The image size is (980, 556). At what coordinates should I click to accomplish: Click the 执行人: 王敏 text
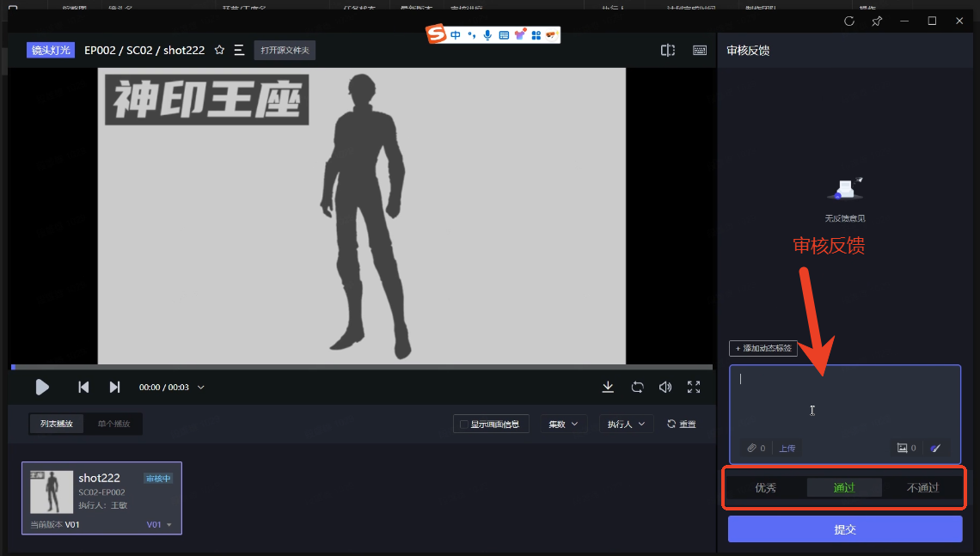(103, 504)
